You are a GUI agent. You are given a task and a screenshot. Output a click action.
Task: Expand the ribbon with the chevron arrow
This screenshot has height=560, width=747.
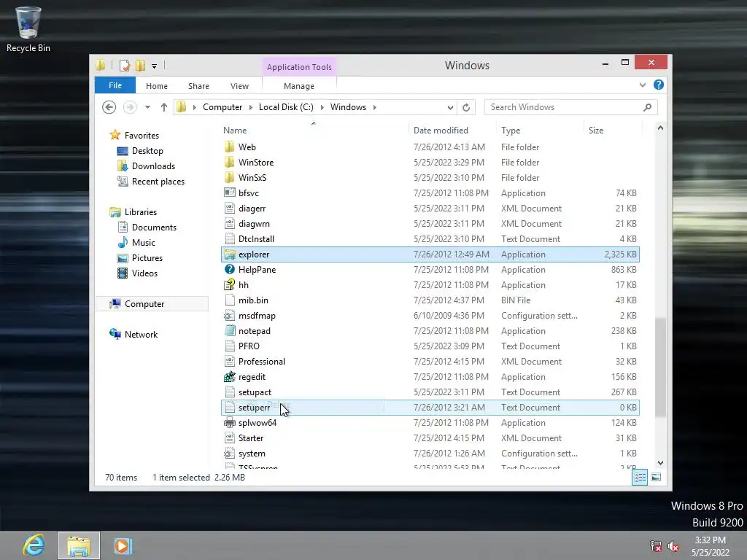click(x=643, y=85)
